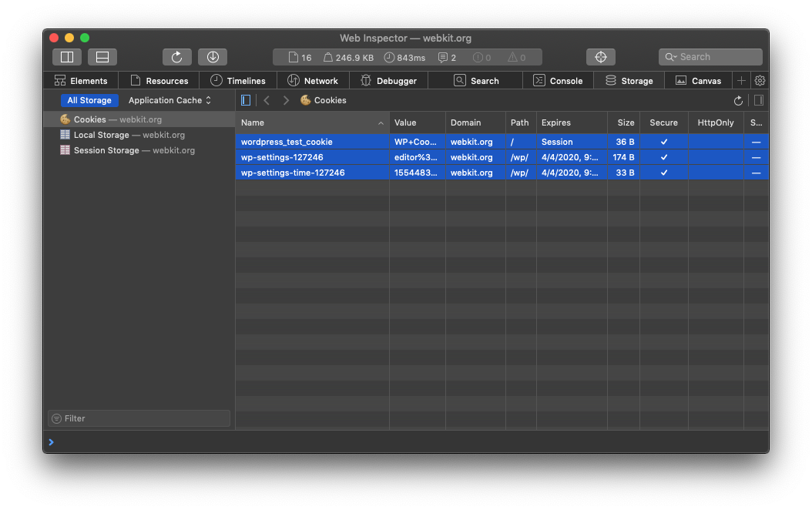Image resolution: width=812 pixels, height=510 pixels.
Task: Focus the toolbar Search field
Action: point(710,57)
